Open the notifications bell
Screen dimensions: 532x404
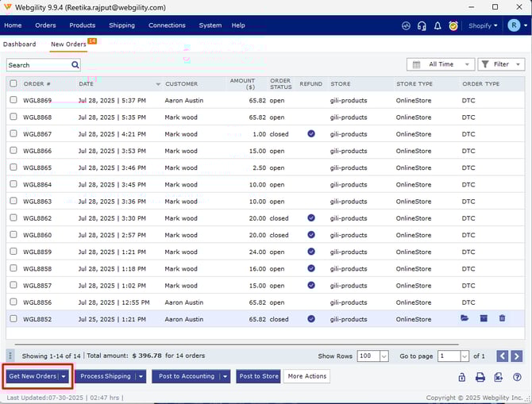[437, 25]
